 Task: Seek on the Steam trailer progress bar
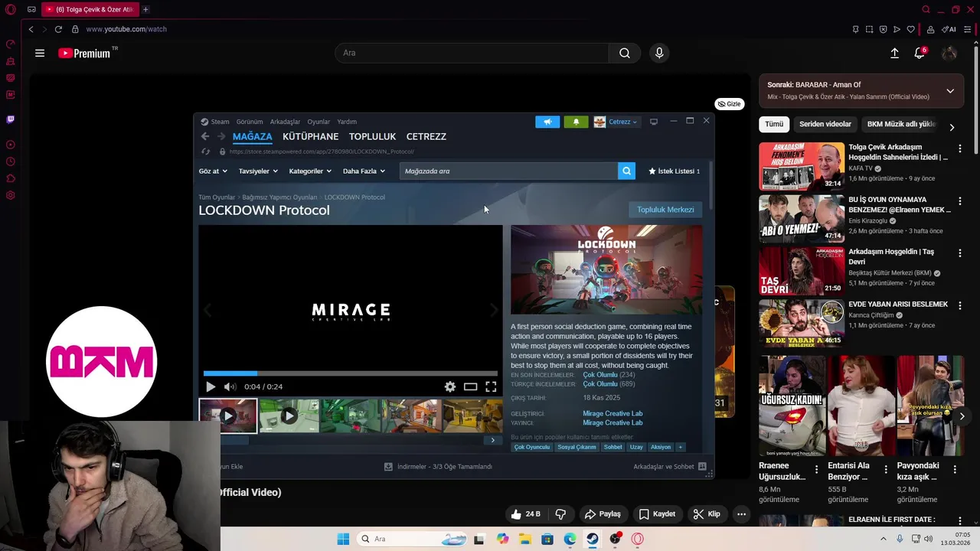(x=350, y=373)
